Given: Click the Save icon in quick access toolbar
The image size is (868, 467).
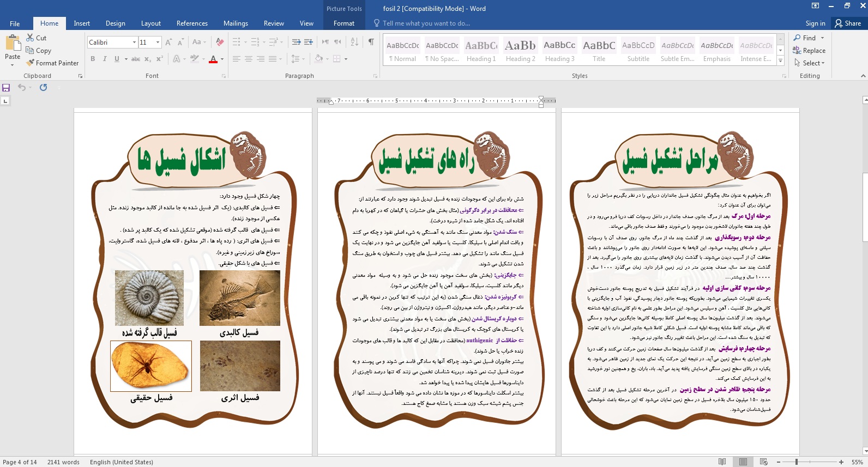Looking at the screenshot, I should [x=6, y=87].
